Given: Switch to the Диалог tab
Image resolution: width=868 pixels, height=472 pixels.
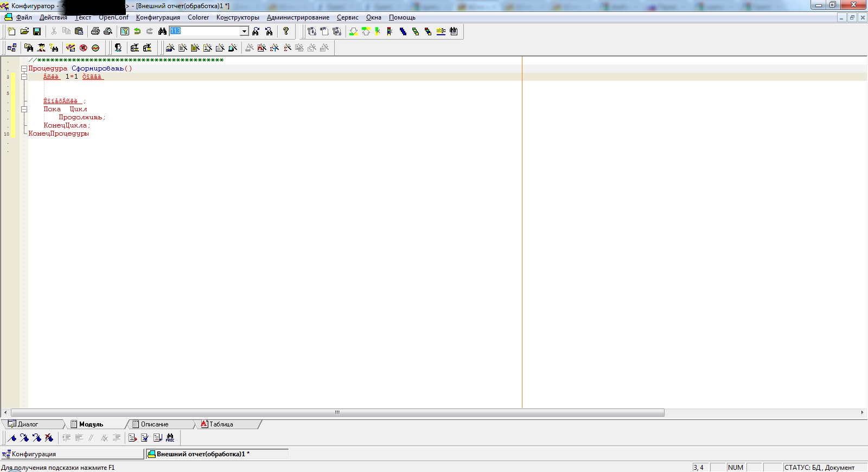Looking at the screenshot, I should tap(28, 424).
